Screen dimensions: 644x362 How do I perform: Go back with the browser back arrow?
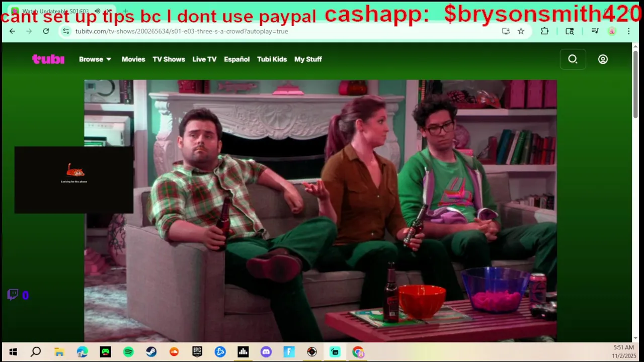(12, 31)
